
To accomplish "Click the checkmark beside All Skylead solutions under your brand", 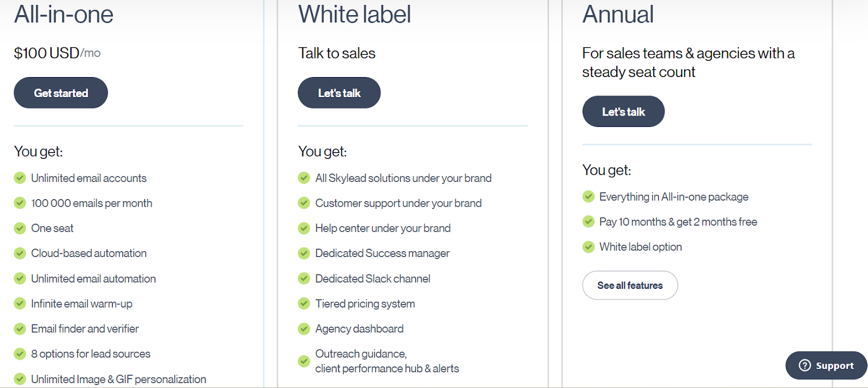I will 304,177.
